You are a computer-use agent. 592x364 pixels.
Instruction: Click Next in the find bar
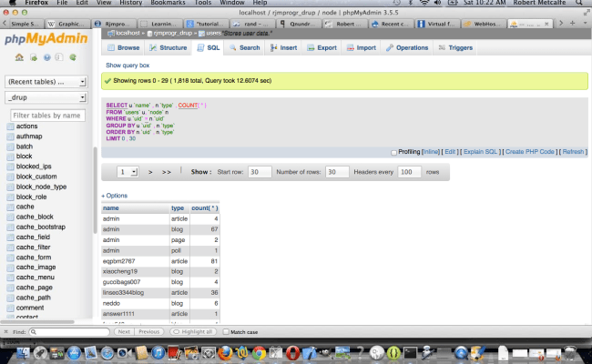click(124, 332)
